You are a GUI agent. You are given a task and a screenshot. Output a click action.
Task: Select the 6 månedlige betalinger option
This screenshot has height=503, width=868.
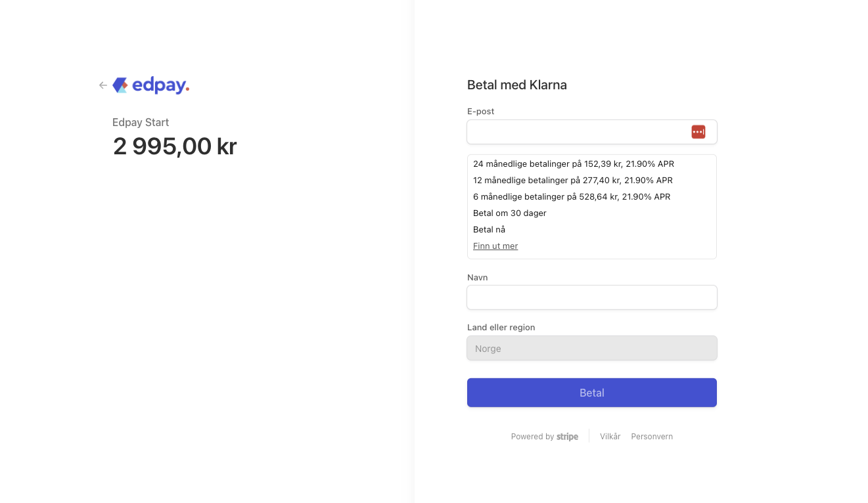click(x=571, y=197)
